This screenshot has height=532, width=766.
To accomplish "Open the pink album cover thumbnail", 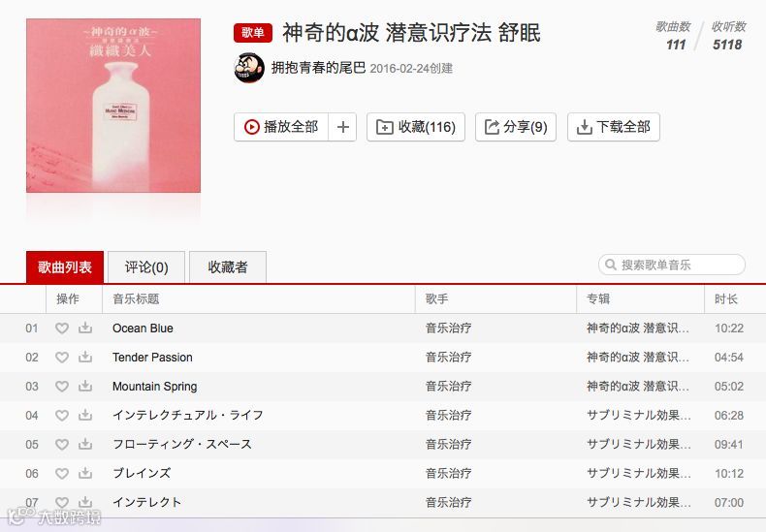I will [113, 106].
